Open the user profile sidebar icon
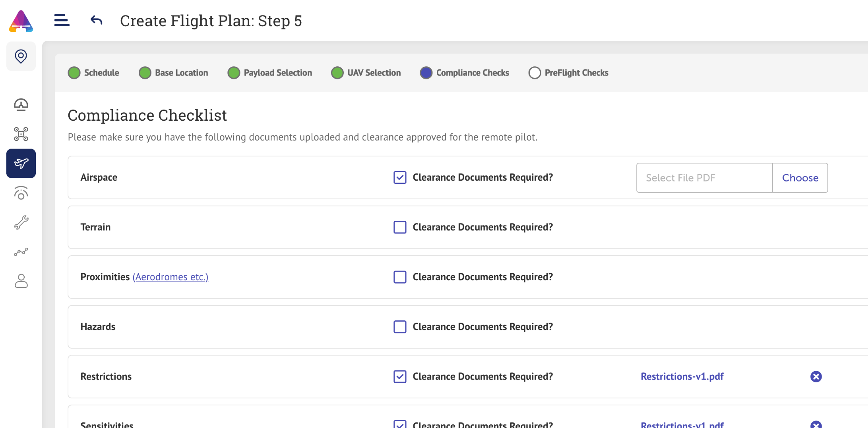 click(21, 281)
